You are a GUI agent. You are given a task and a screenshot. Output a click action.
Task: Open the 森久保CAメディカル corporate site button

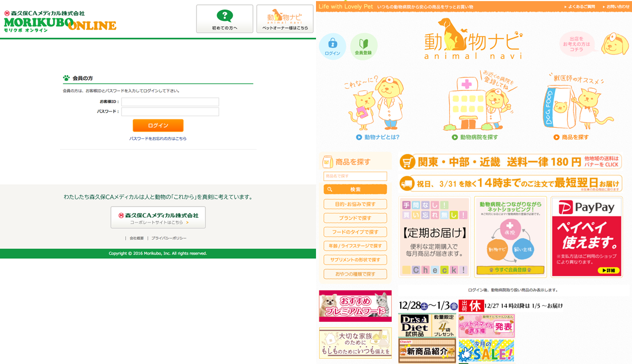158,217
